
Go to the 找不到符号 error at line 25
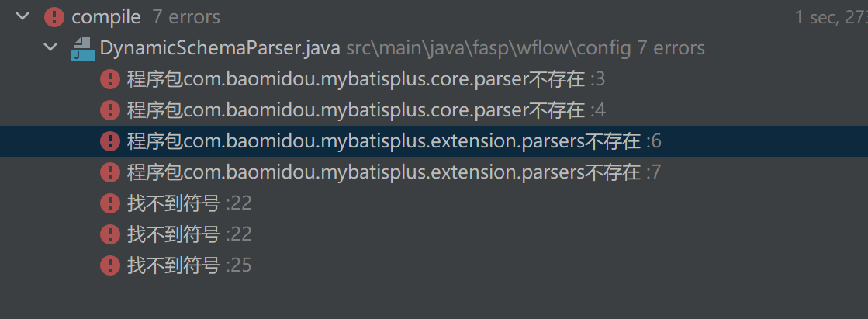click(188, 265)
